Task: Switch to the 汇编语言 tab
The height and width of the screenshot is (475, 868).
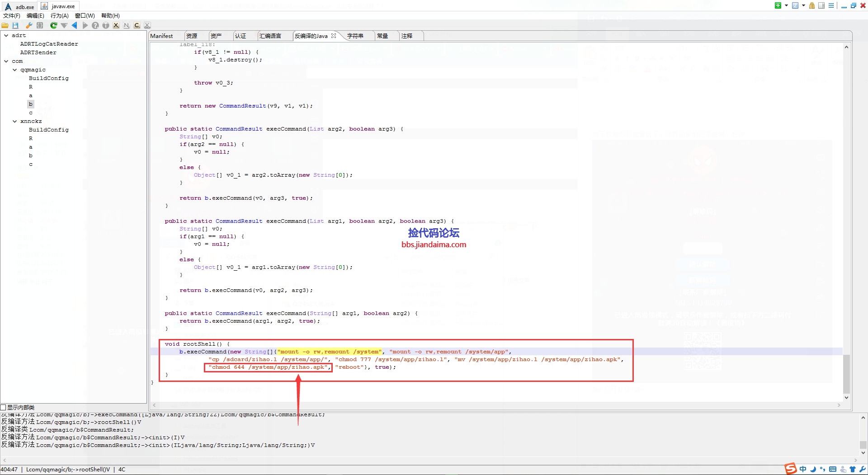Action: pyautogui.click(x=270, y=36)
